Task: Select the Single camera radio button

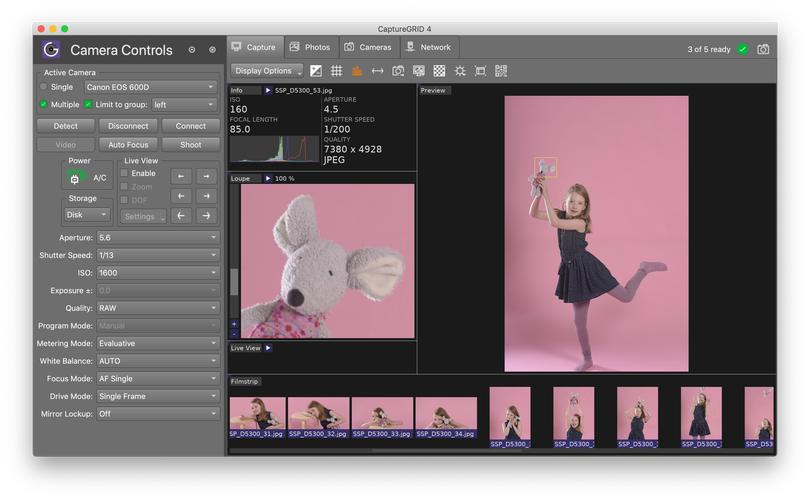Action: (x=43, y=87)
